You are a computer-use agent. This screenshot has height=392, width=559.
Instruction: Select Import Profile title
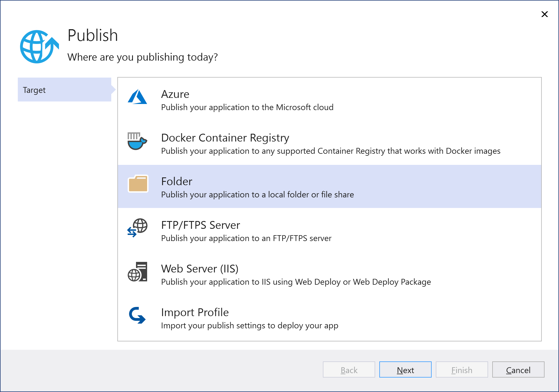[195, 312]
